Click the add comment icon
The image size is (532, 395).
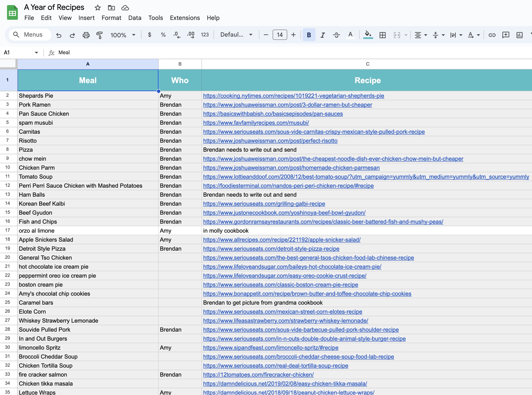click(505, 35)
